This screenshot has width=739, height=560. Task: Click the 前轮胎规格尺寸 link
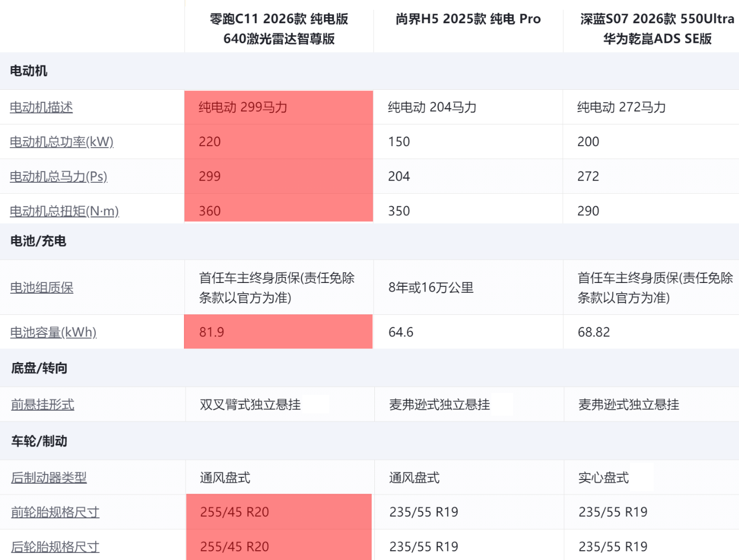point(55,512)
